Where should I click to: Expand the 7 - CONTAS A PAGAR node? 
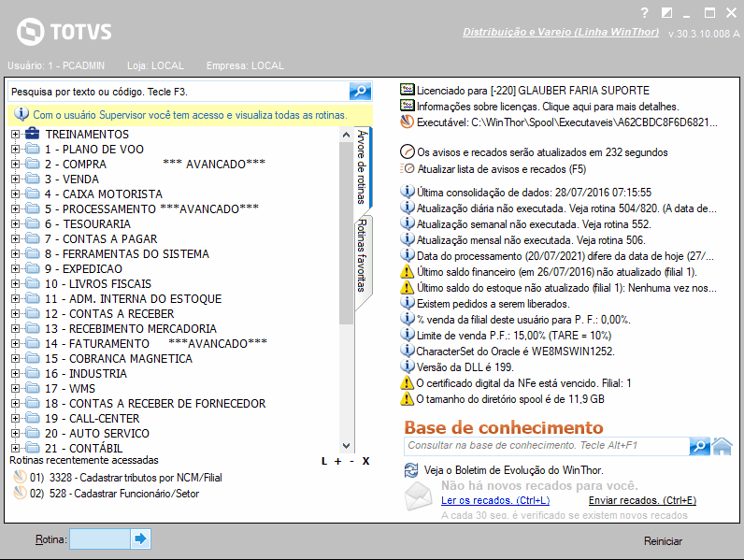[16, 238]
